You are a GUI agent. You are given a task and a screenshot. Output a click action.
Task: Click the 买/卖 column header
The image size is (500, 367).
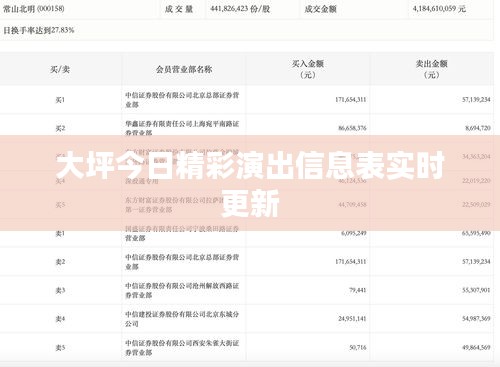tap(60, 69)
